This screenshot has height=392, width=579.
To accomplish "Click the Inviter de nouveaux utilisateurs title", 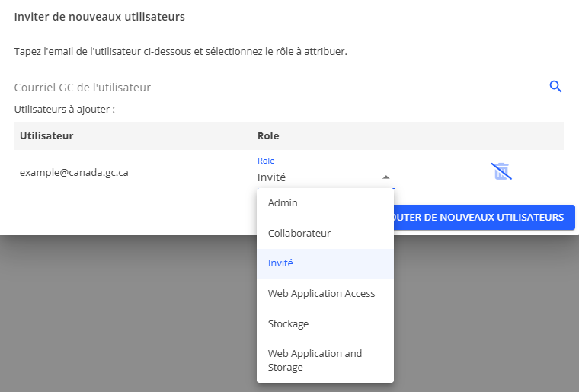I will coord(100,16).
